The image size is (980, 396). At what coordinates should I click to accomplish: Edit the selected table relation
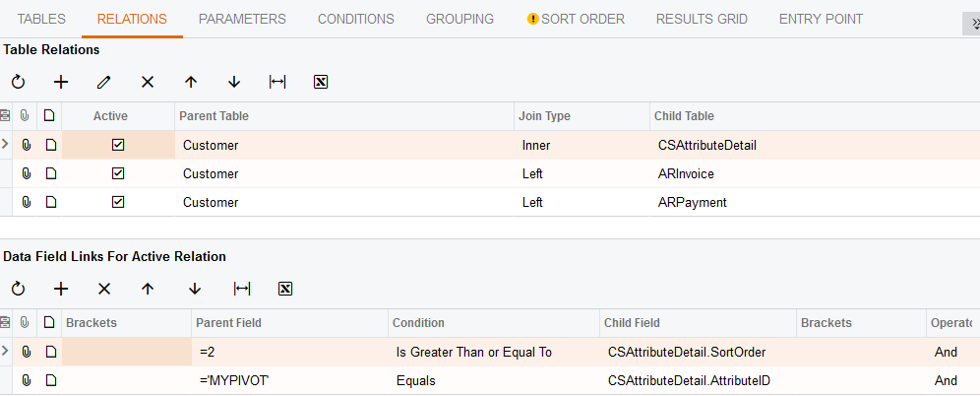pos(104,82)
